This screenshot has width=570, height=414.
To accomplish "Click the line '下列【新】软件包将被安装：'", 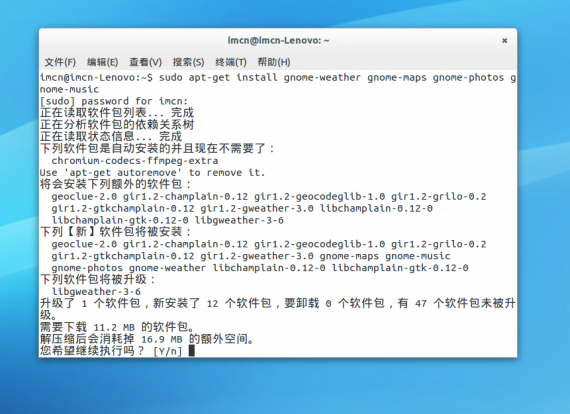I will [116, 232].
